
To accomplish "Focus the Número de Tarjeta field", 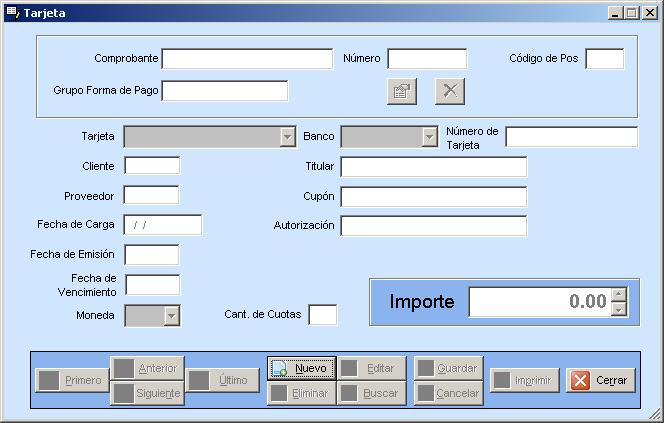I will pos(571,137).
